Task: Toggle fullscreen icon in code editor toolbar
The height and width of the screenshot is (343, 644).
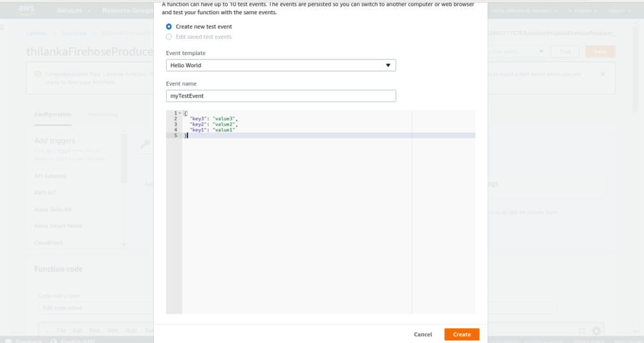Action: (582, 331)
